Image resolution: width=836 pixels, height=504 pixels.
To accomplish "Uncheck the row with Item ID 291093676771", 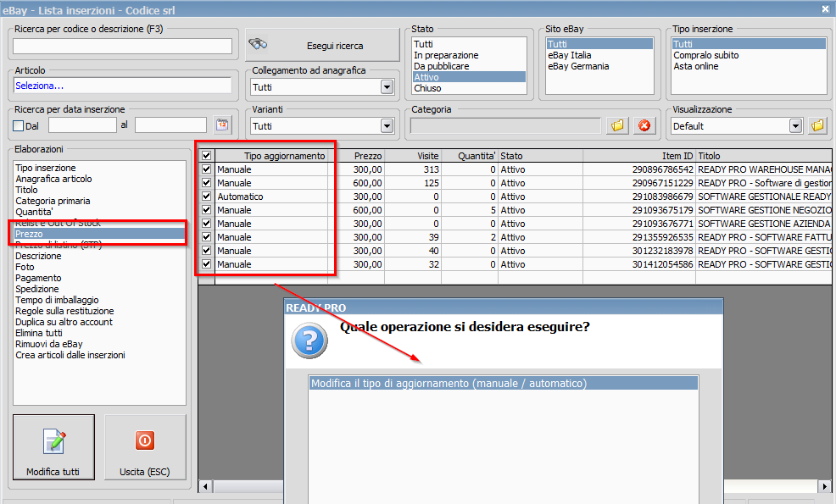I will click(206, 224).
